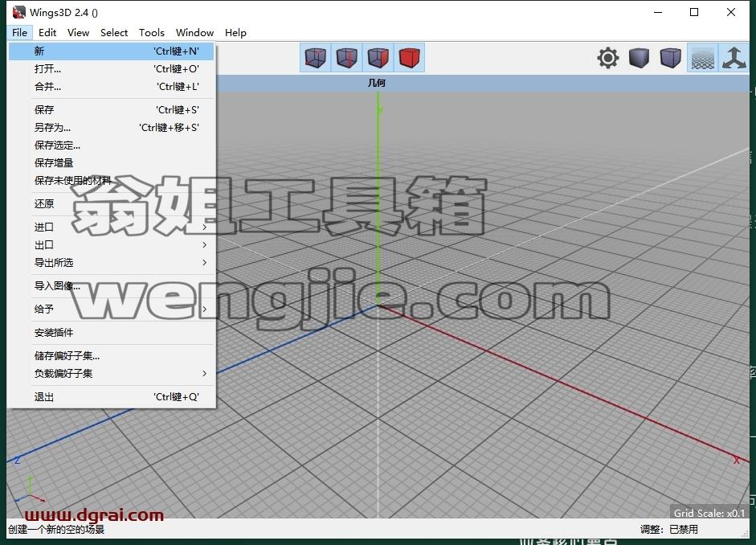Choose 保存选定... menu entry

(x=112, y=145)
